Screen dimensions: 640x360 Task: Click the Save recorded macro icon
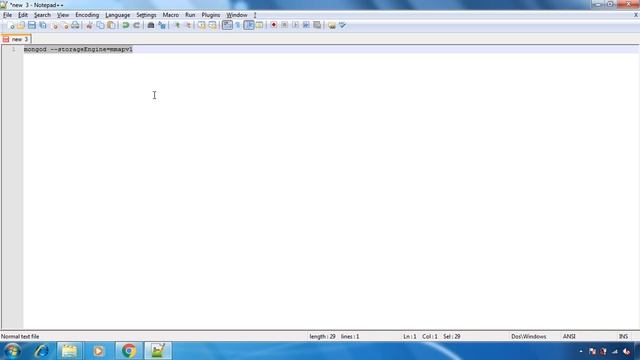point(317,25)
